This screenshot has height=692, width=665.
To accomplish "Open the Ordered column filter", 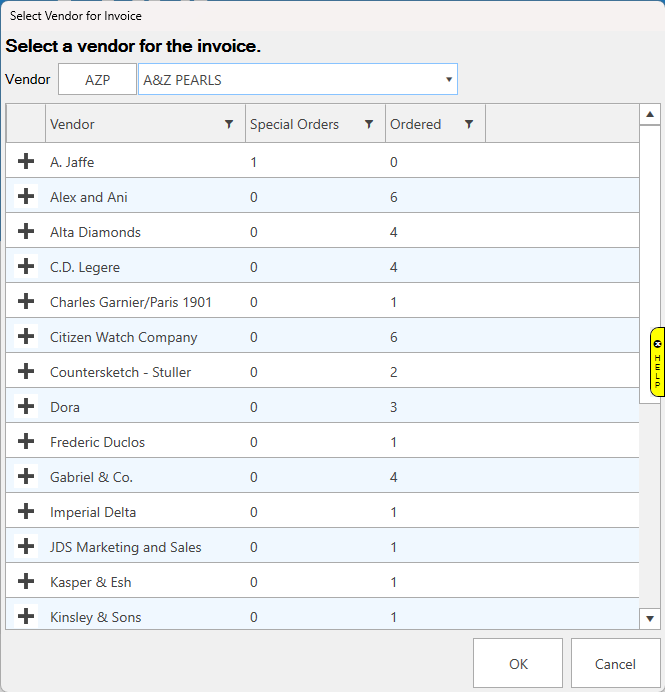I will [x=468, y=124].
